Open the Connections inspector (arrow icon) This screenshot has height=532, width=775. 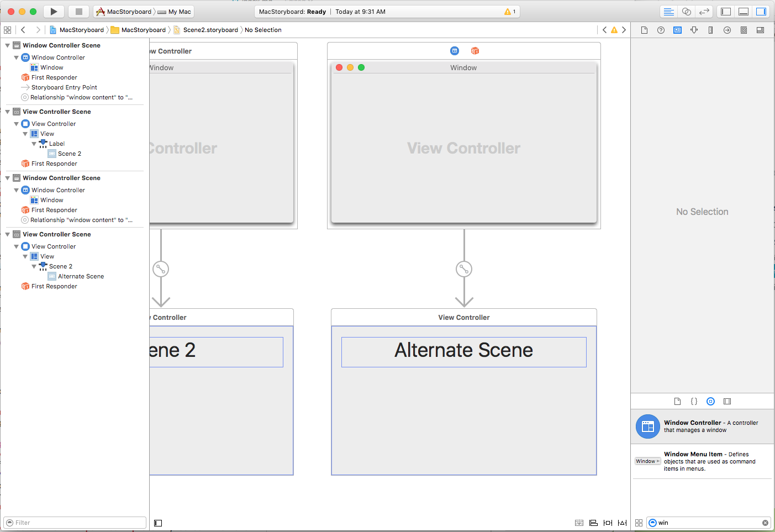[727, 30]
